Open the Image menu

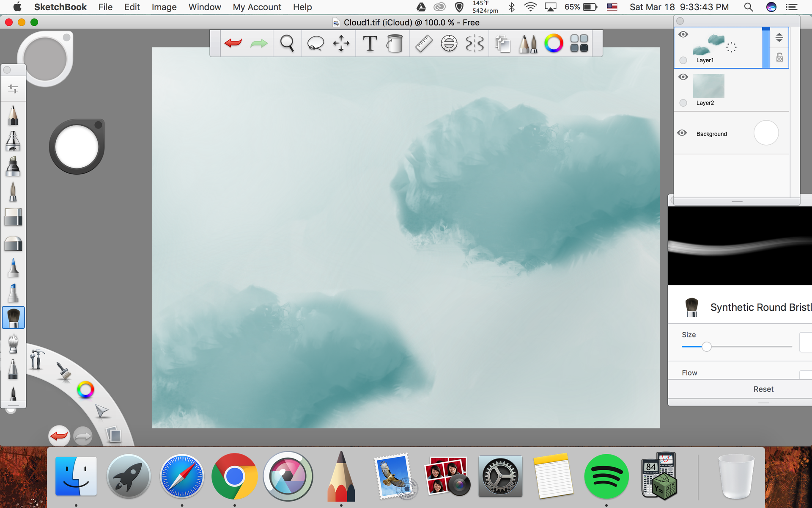tap(164, 7)
